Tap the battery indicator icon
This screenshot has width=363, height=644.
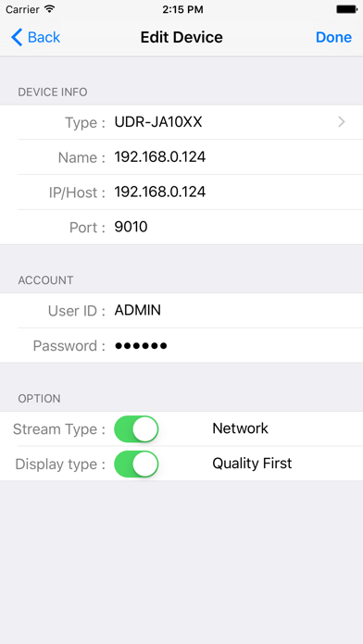(x=346, y=9)
